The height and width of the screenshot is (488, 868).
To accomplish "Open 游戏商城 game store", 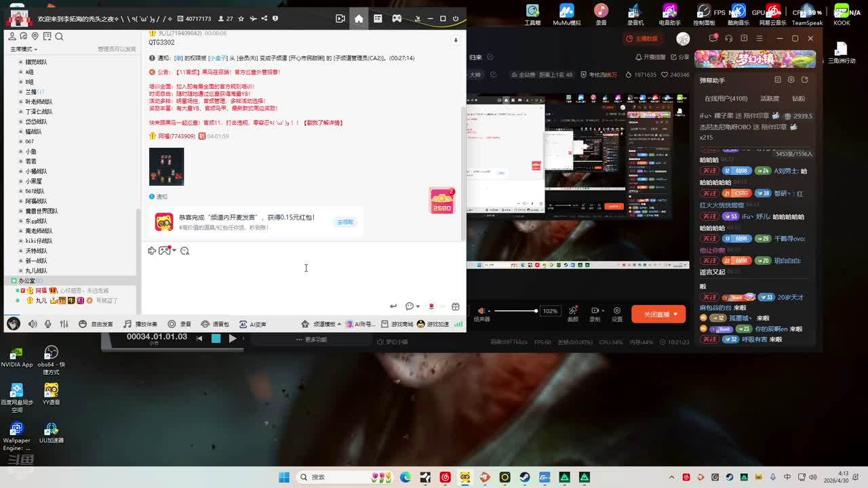I will tap(397, 324).
